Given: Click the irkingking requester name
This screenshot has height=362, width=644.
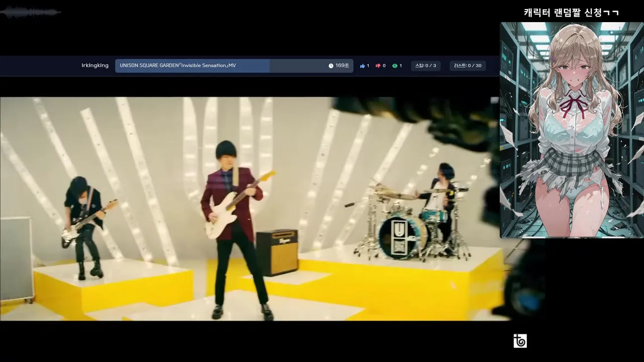Looking at the screenshot, I should (x=95, y=66).
